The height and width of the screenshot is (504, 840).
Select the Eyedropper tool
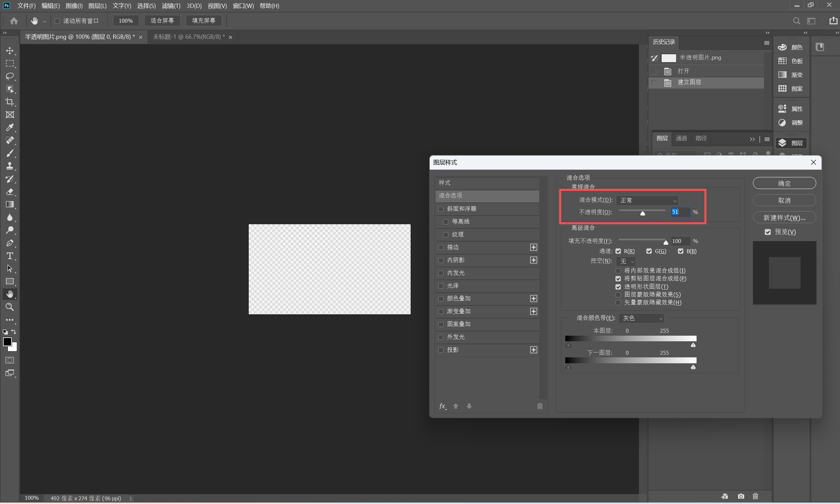coord(10,127)
